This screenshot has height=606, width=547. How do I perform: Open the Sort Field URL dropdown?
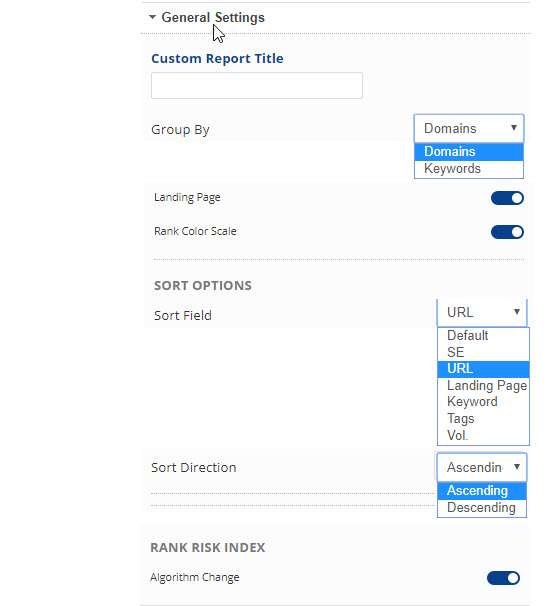tap(482, 312)
